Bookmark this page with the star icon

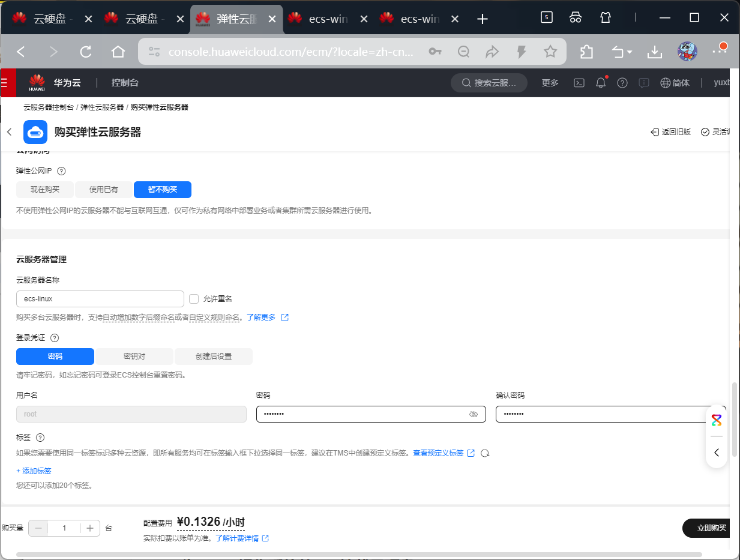550,52
